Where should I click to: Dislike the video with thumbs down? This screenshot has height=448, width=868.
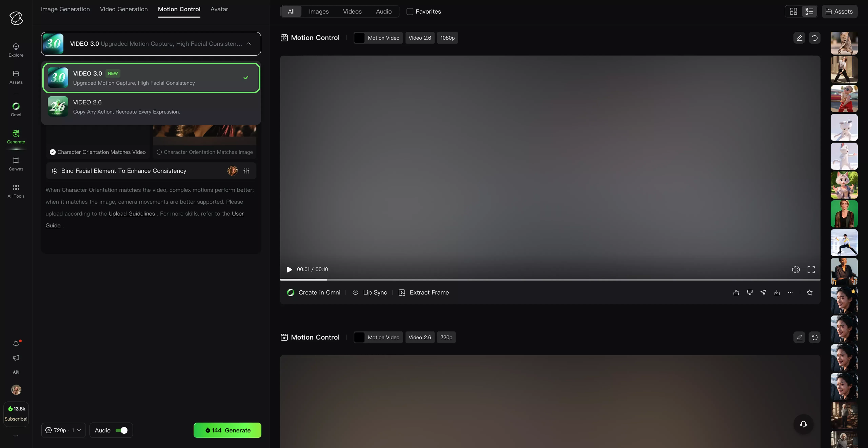pyautogui.click(x=749, y=292)
